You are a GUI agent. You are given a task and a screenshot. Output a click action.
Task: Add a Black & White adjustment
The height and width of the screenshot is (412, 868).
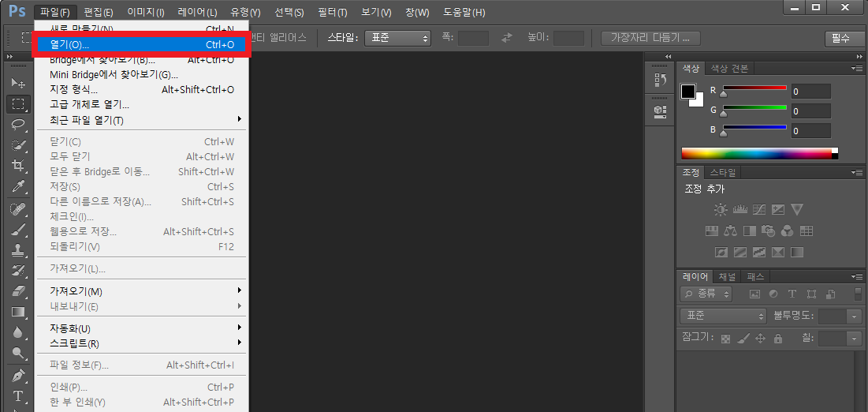750,230
